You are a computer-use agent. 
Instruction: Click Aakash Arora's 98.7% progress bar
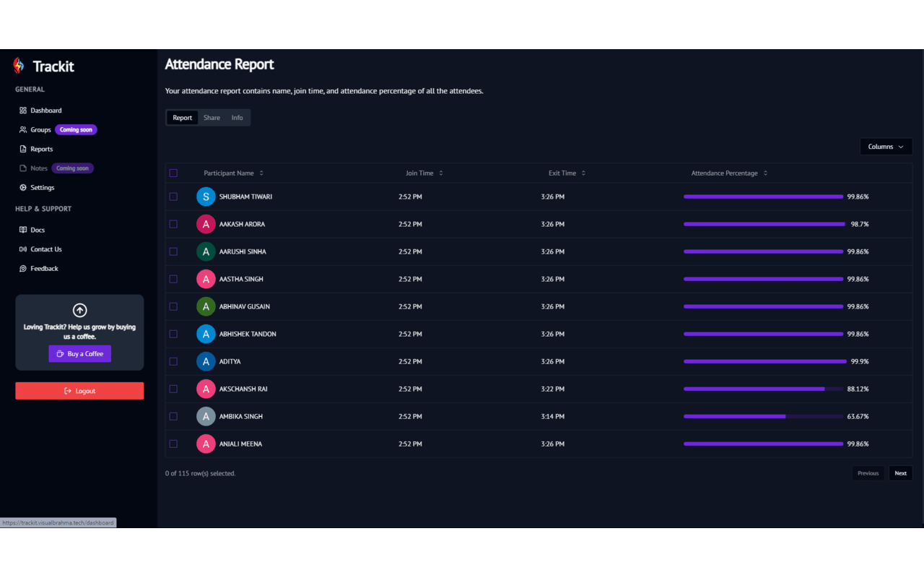764,224
